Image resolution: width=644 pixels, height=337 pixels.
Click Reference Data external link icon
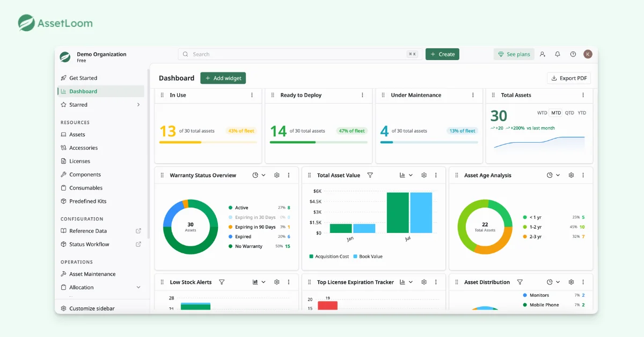[138, 231]
